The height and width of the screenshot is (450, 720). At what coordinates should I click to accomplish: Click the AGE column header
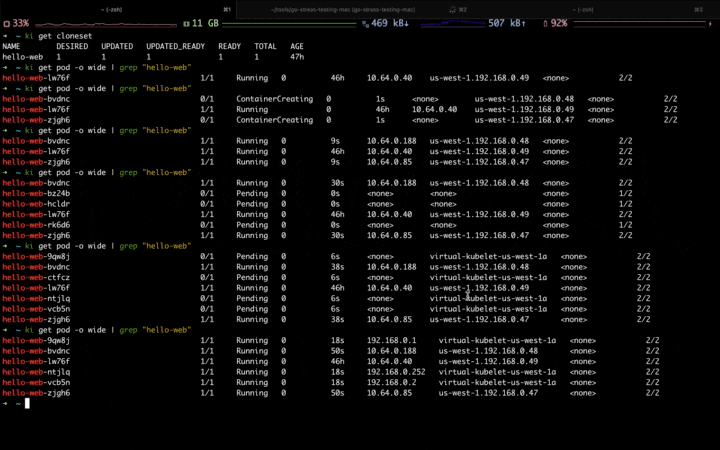[x=297, y=46]
